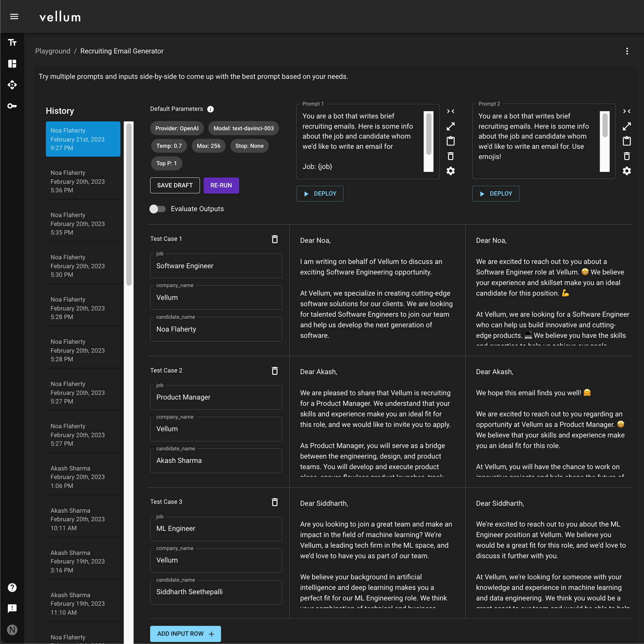Image resolution: width=644 pixels, height=644 pixels.
Task: Open Prompt 1 settings gear
Action: [451, 171]
